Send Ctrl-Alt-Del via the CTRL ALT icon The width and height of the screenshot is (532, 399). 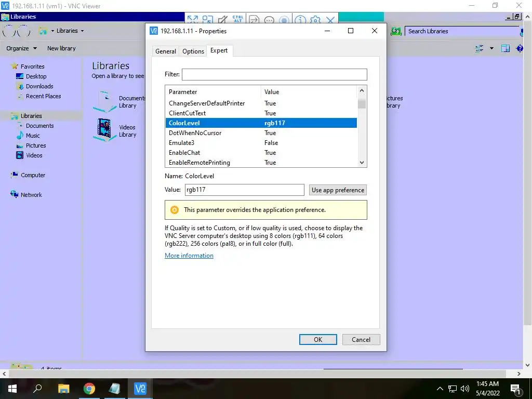tap(238, 19)
